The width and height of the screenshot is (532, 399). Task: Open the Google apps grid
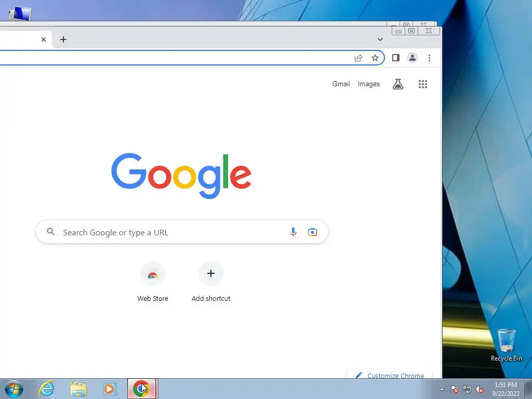point(423,84)
